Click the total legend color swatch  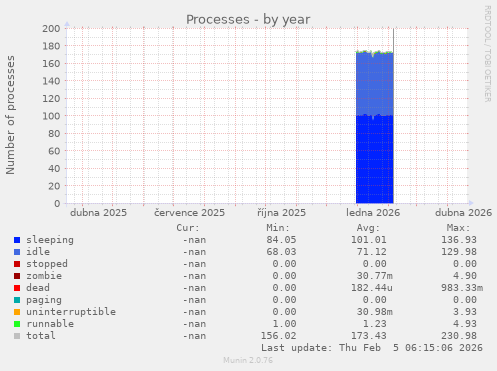click(x=17, y=336)
